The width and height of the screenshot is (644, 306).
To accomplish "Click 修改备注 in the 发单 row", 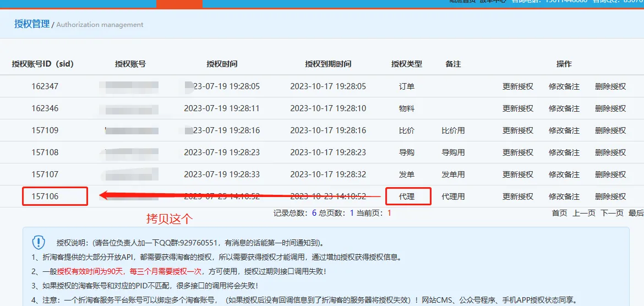I will coord(564,174).
